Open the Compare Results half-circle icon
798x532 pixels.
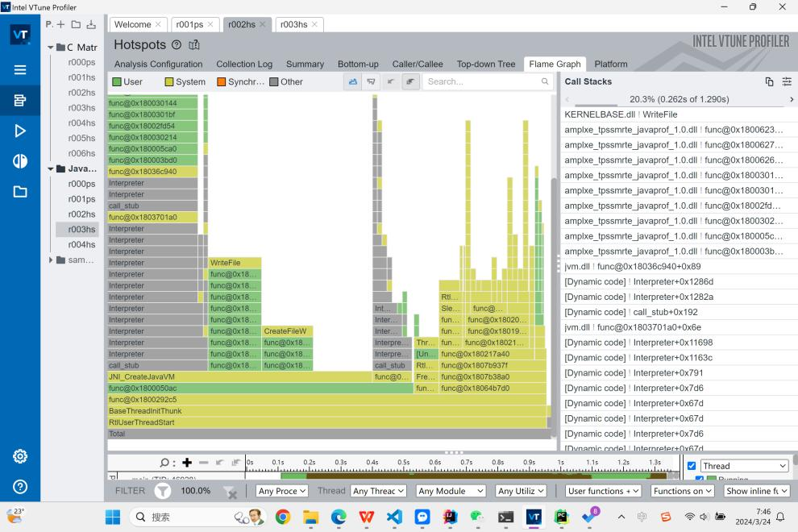click(x=20, y=161)
